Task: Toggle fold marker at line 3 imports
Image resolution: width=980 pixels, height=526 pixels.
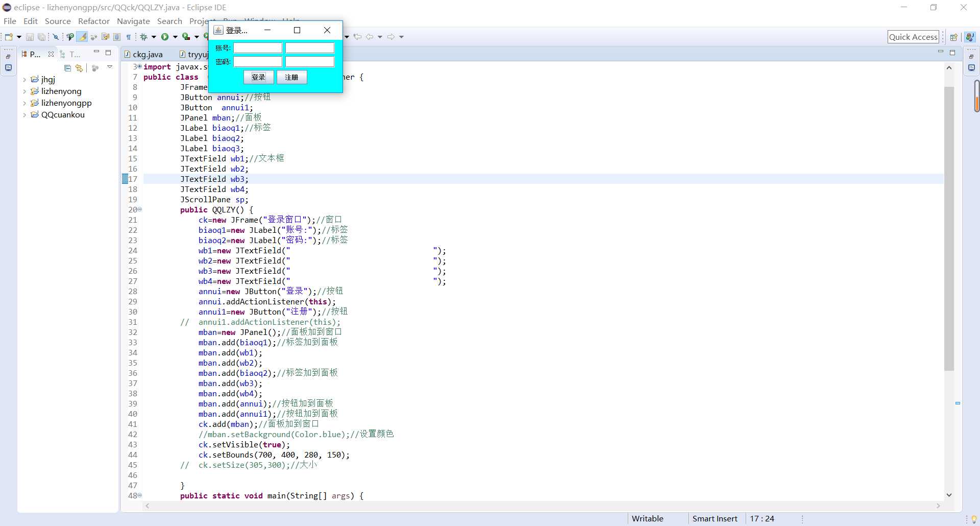Action: (x=139, y=66)
